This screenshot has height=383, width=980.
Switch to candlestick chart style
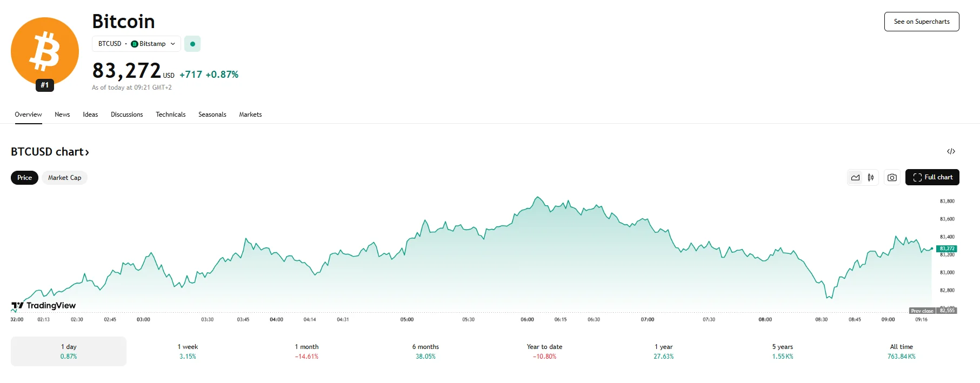(x=871, y=178)
